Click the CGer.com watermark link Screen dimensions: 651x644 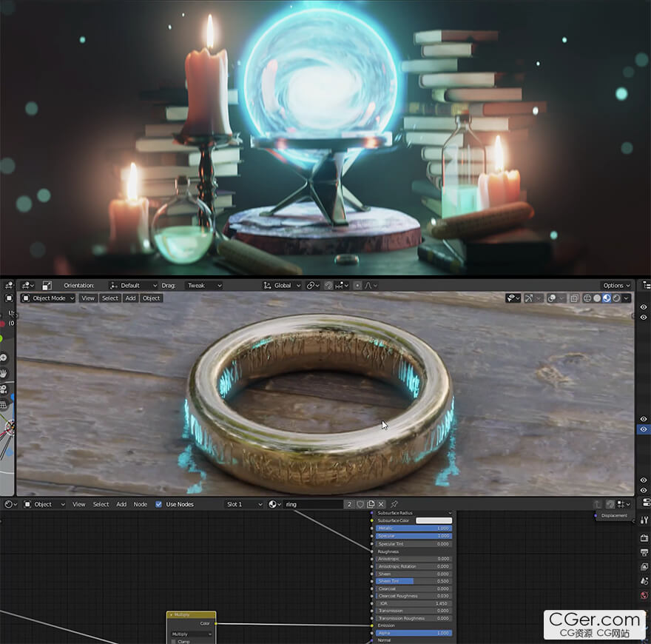coord(595,623)
